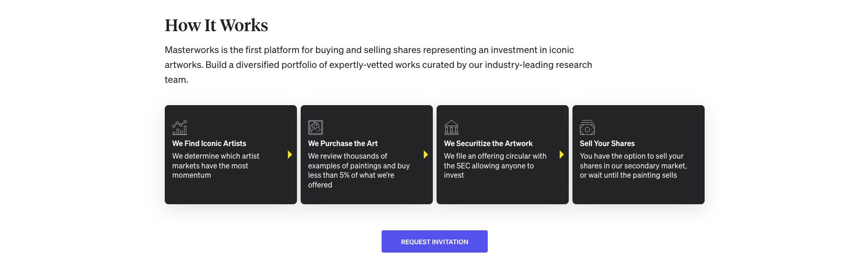Click the Masterworks intro paragraph
Image resolution: width=868 pixels, height=274 pixels.
pos(378,65)
